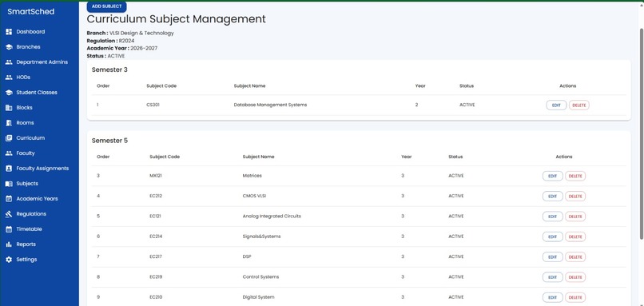Edit the Signals&Systems subject
The width and height of the screenshot is (644, 306).
pyautogui.click(x=552, y=236)
